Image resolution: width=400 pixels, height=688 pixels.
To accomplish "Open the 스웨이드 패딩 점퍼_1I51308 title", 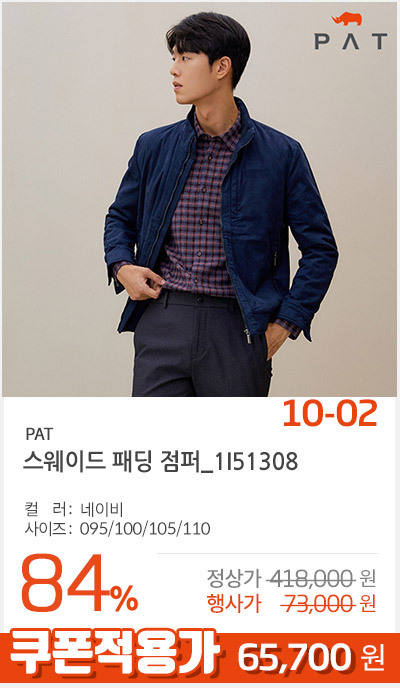I will pyautogui.click(x=161, y=462).
